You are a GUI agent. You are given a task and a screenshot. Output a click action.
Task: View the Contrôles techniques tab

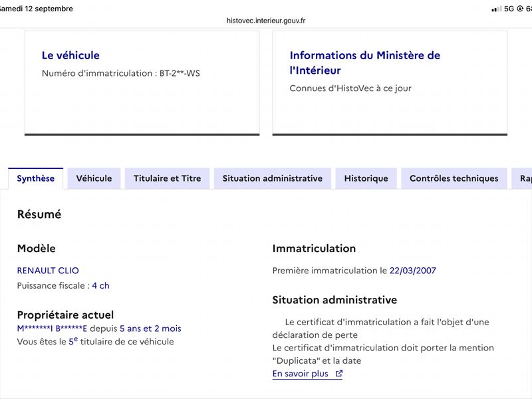point(454,178)
